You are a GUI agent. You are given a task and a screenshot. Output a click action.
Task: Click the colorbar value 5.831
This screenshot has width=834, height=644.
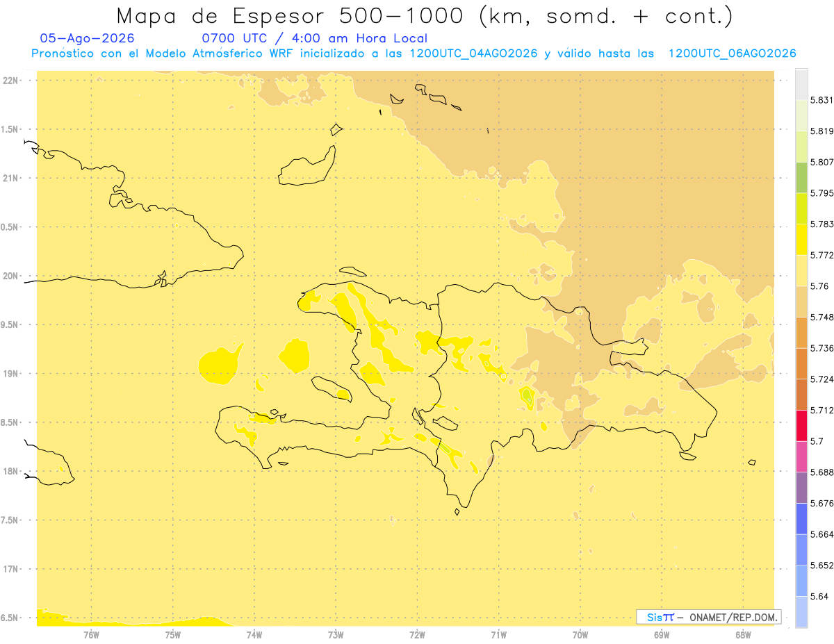(x=821, y=100)
